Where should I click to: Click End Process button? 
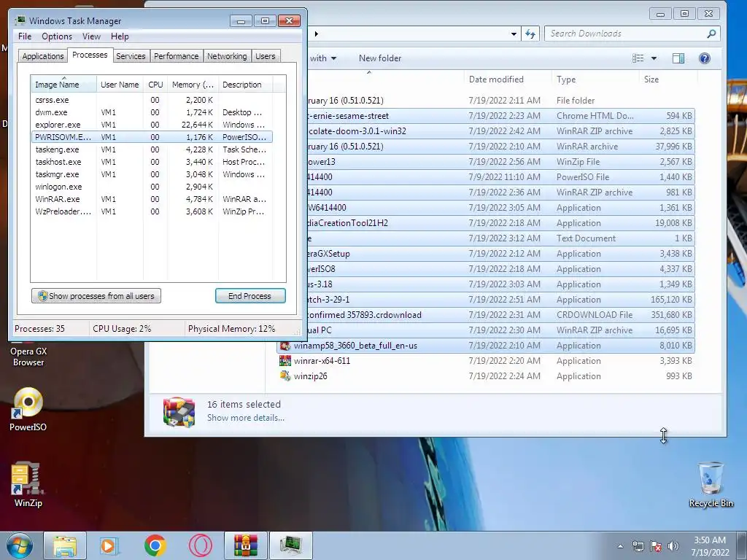250,296
